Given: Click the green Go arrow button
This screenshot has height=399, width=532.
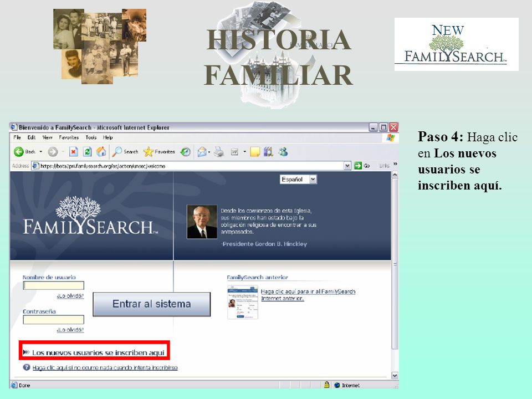Looking at the screenshot, I should [358, 166].
